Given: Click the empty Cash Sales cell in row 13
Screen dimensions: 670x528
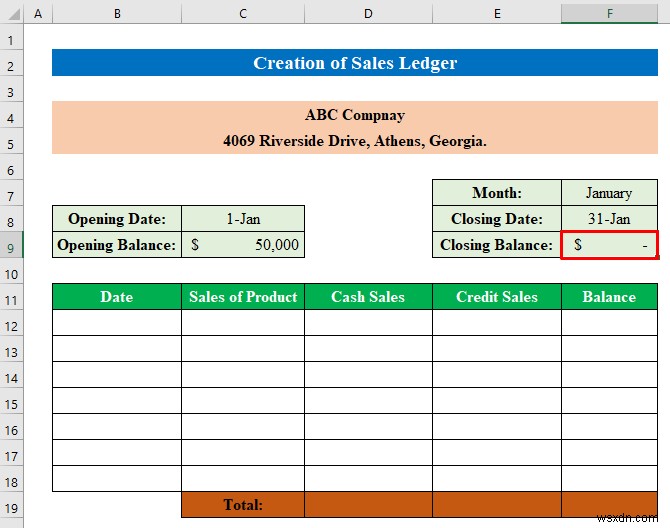Looking at the screenshot, I should pos(368,349).
